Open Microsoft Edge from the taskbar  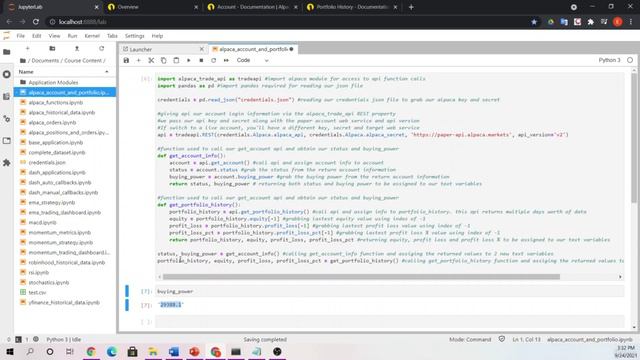111,351
